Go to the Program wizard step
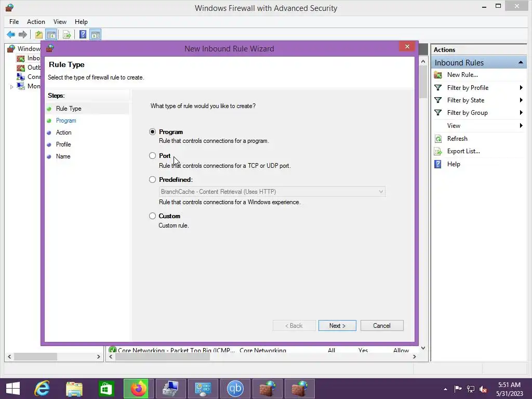 pyautogui.click(x=66, y=121)
